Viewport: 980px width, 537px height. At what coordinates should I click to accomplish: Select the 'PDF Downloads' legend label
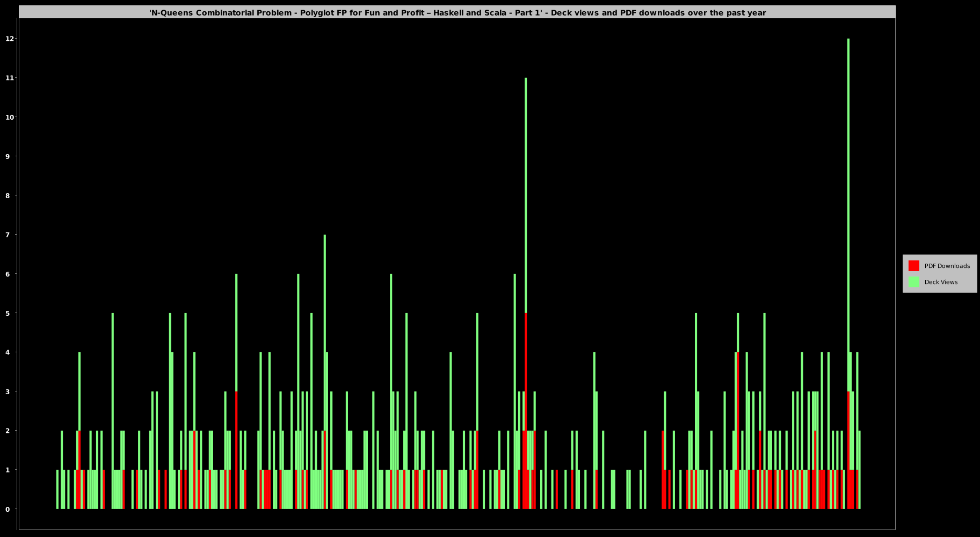coord(947,266)
